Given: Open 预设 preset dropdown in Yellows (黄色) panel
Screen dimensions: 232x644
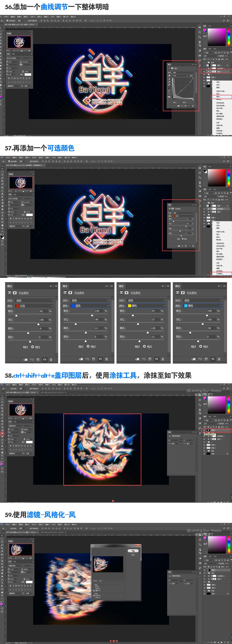Looking at the screenshot, I should [146, 300].
